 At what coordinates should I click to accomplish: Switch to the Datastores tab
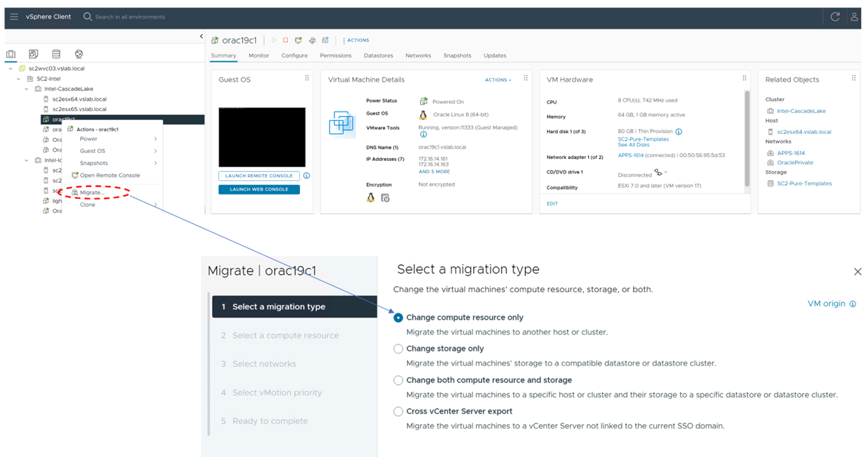click(378, 56)
